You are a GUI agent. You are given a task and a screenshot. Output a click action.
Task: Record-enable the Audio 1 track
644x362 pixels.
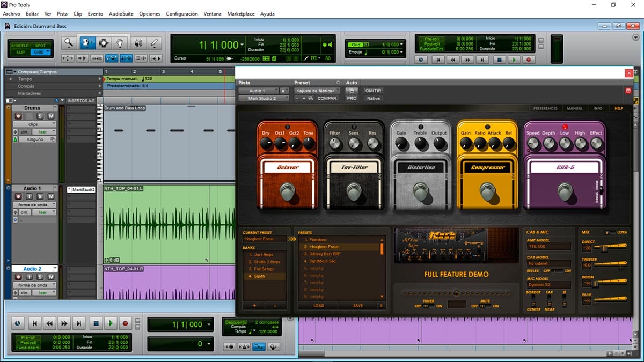click(x=18, y=196)
